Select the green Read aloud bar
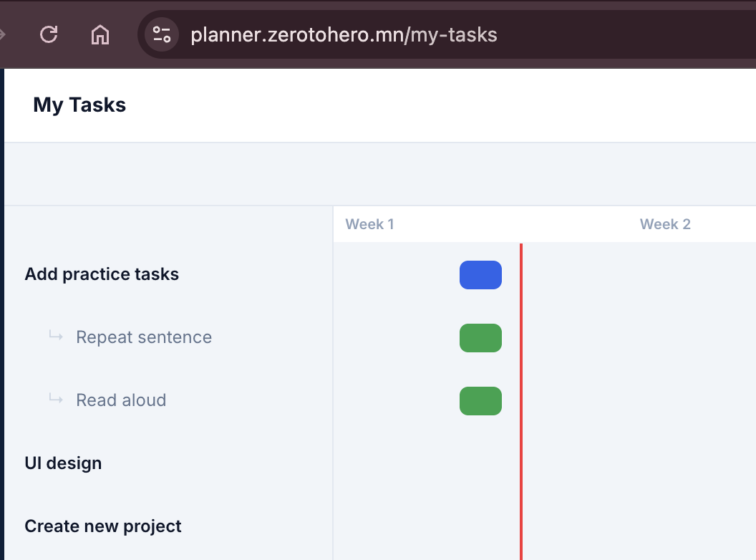The width and height of the screenshot is (756, 560). click(480, 401)
